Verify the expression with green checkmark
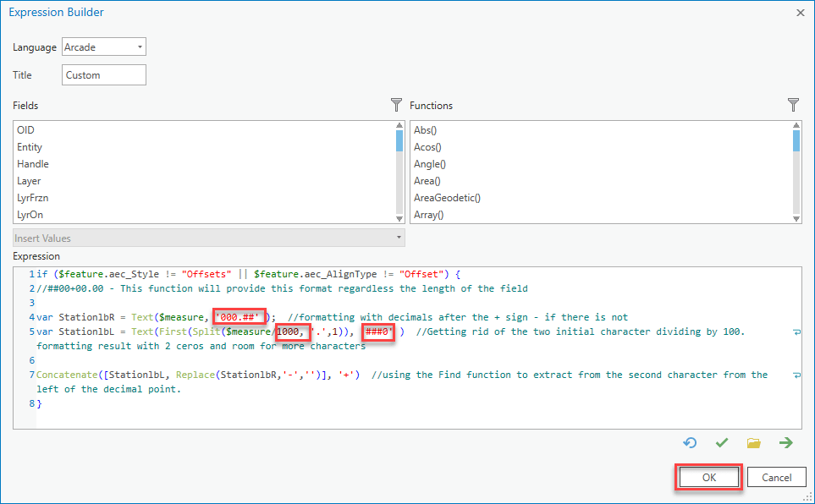This screenshot has height=504, width=815. click(722, 442)
